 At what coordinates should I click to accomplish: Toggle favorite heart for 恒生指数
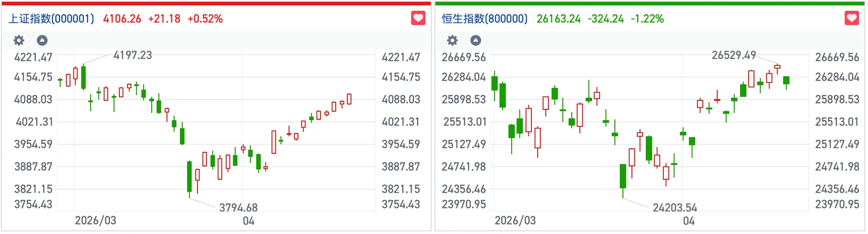pyautogui.click(x=852, y=18)
